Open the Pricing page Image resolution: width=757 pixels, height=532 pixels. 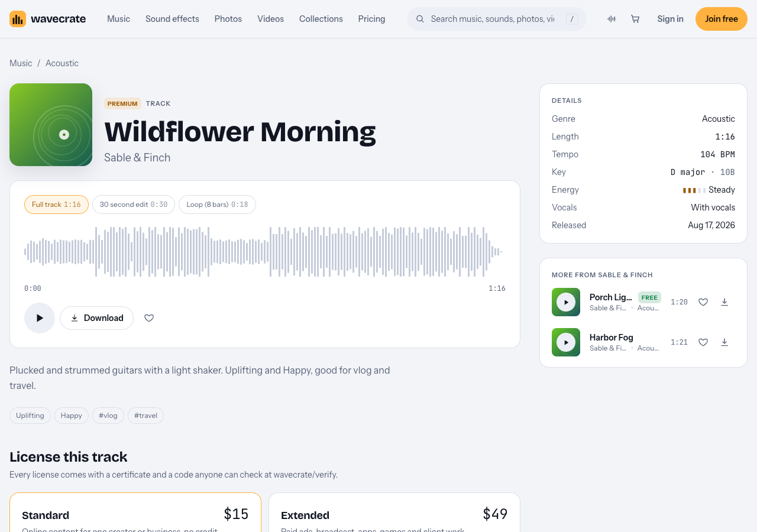[371, 19]
